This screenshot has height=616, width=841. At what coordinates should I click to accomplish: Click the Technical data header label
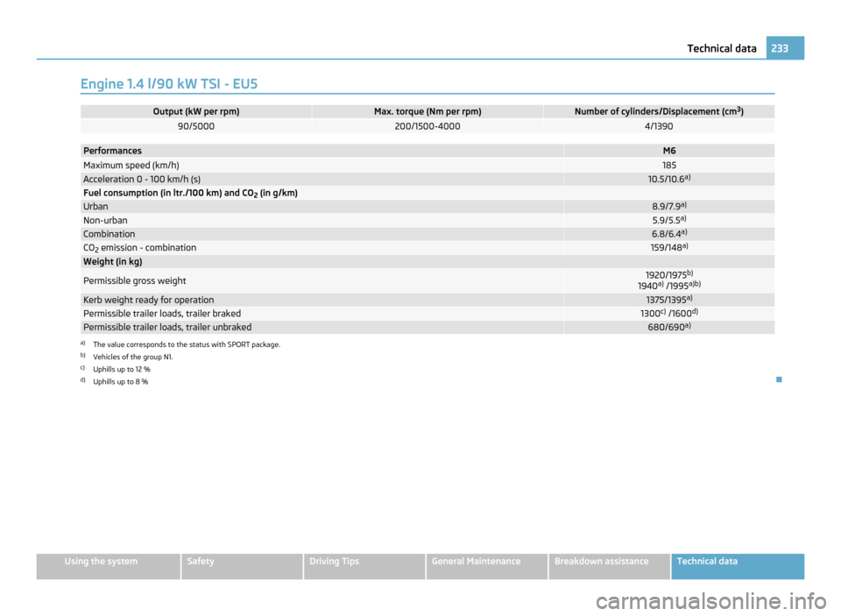tap(721, 49)
